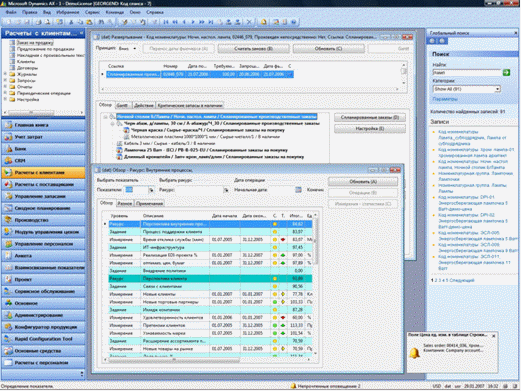Open Модуль управления цехом

(43, 232)
